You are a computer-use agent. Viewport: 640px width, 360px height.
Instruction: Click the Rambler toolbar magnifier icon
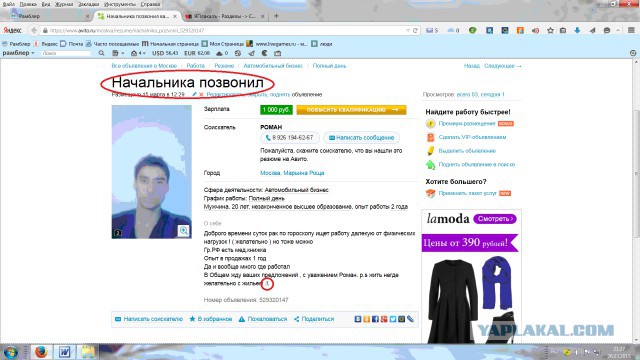[x=101, y=53]
